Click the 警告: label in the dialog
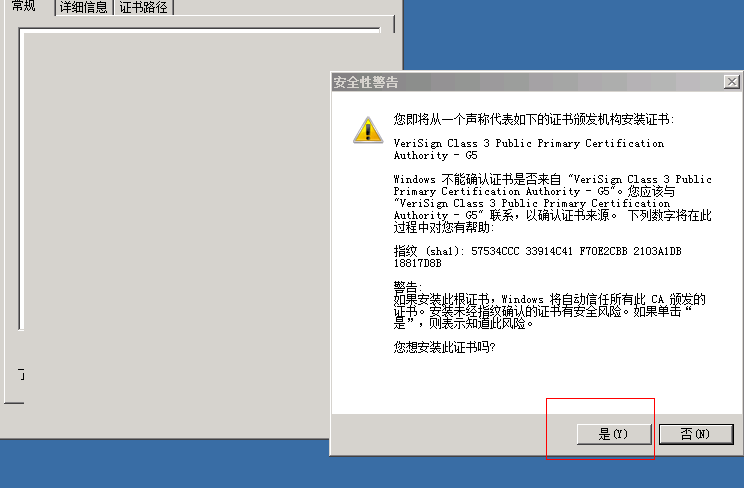The width and height of the screenshot is (744, 488). (x=407, y=287)
